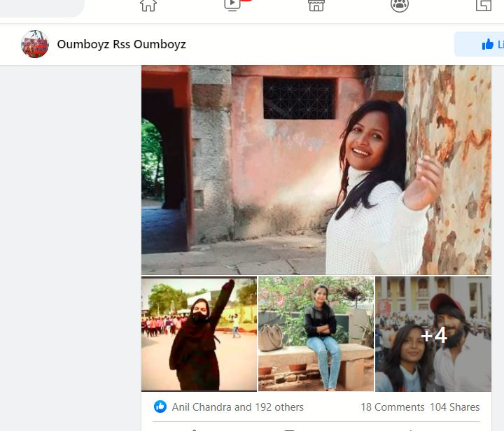Go to Facebook Home via house icon
Viewport: 504px width, 431px height.
pos(148,6)
